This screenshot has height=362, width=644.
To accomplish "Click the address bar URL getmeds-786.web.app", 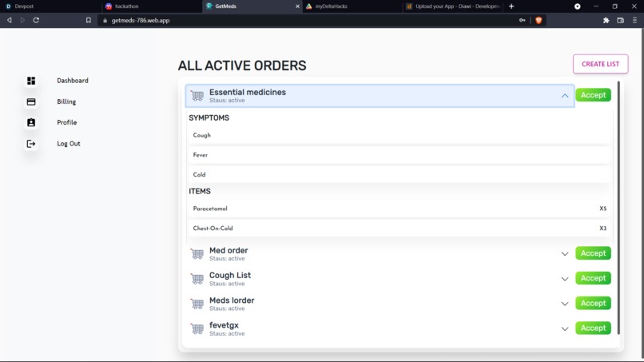I will click(141, 20).
